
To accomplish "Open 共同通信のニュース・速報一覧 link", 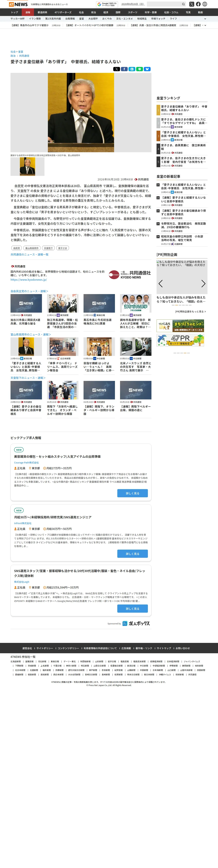I will click(x=29, y=255).
